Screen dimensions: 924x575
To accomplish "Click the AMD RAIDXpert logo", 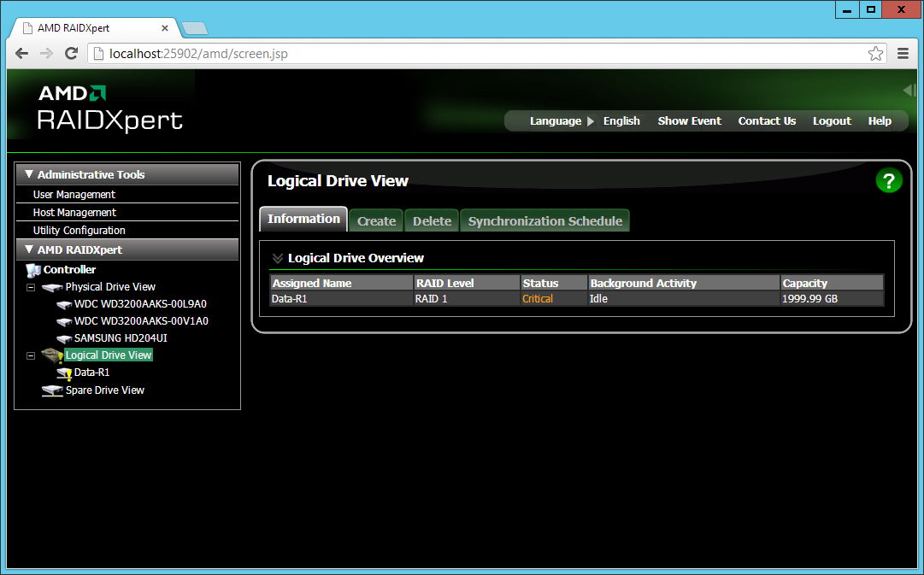I will [110, 109].
